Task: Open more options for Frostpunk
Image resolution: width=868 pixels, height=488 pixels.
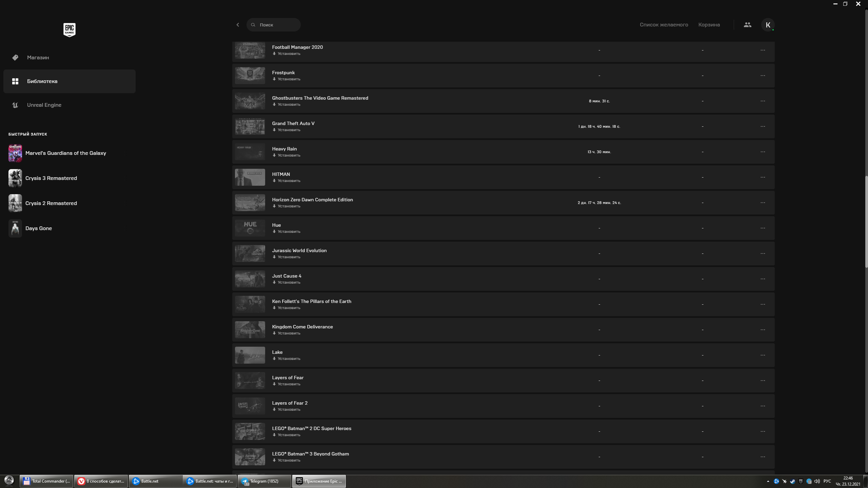Action: point(763,76)
